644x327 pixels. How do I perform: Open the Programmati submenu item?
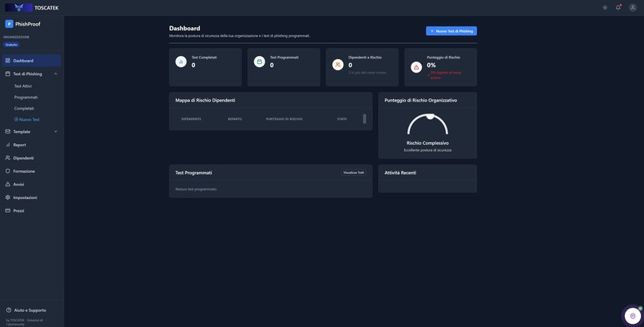pyautogui.click(x=26, y=98)
